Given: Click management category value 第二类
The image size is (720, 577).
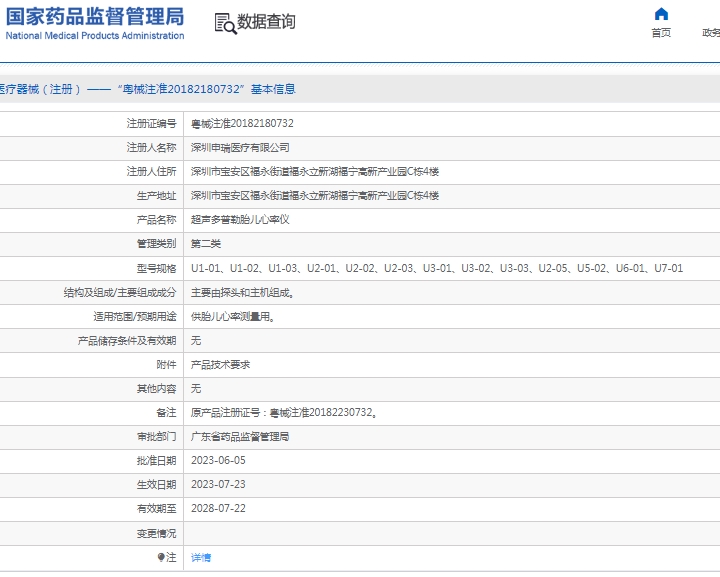Looking at the screenshot, I should [x=206, y=244].
